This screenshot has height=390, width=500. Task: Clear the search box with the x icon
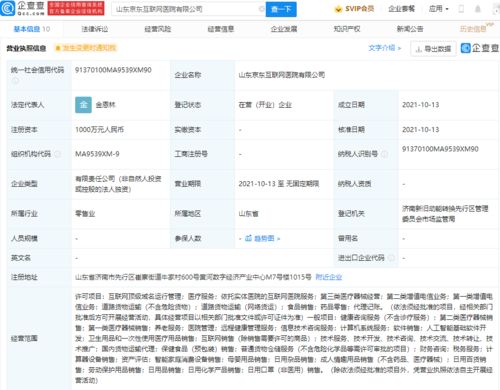click(262, 9)
